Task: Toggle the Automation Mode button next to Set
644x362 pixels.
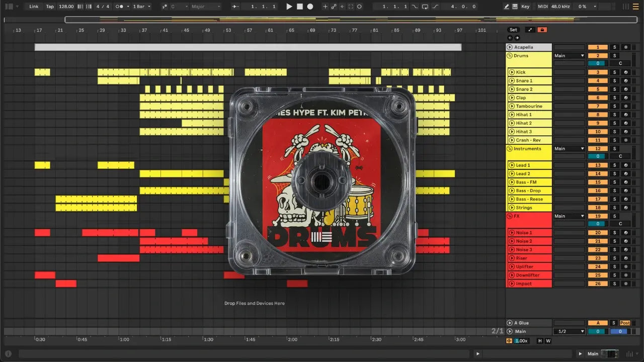Action: [x=530, y=30]
